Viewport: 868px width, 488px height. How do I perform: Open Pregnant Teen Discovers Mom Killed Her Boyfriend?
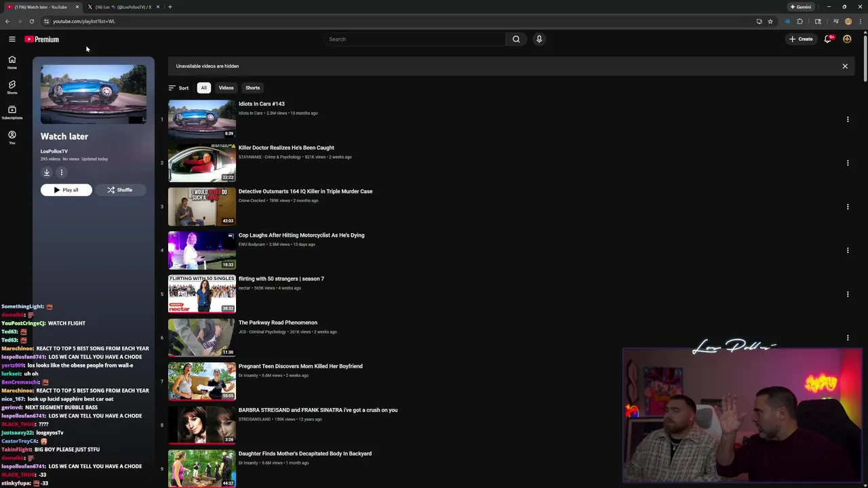click(x=300, y=366)
